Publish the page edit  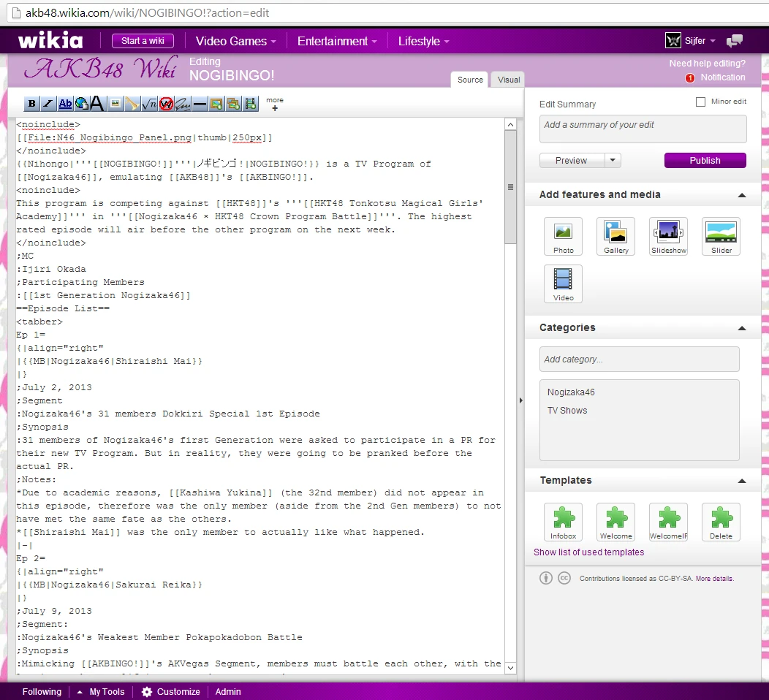tap(705, 161)
